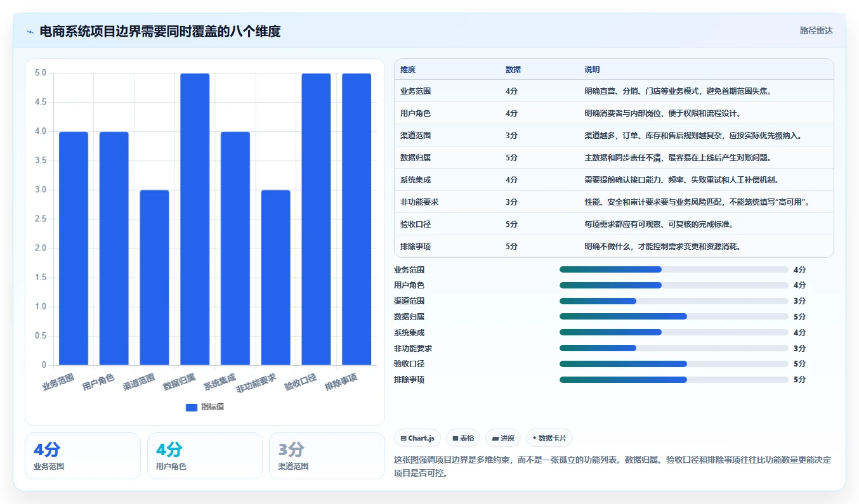Click description starting 性能、安全和审计
This screenshot has height=504, width=859.
click(x=698, y=202)
